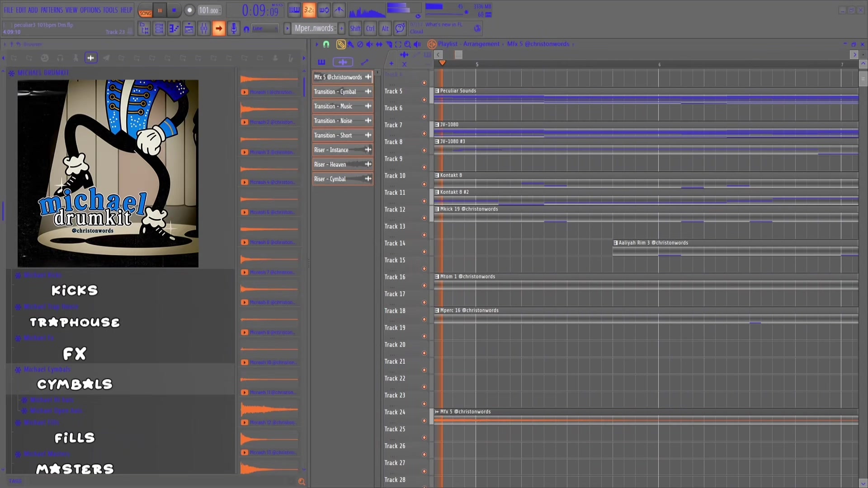868x488 pixels.
Task: Toggle SONG mode button
Action: (x=145, y=10)
